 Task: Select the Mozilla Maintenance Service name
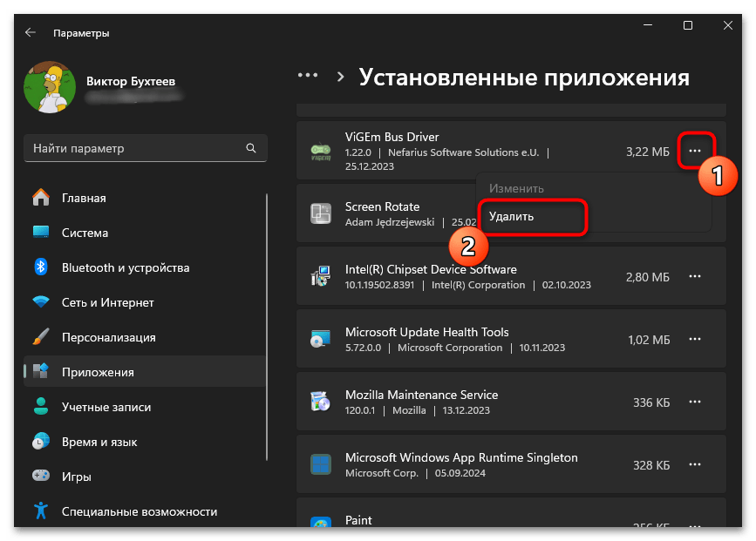422,395
